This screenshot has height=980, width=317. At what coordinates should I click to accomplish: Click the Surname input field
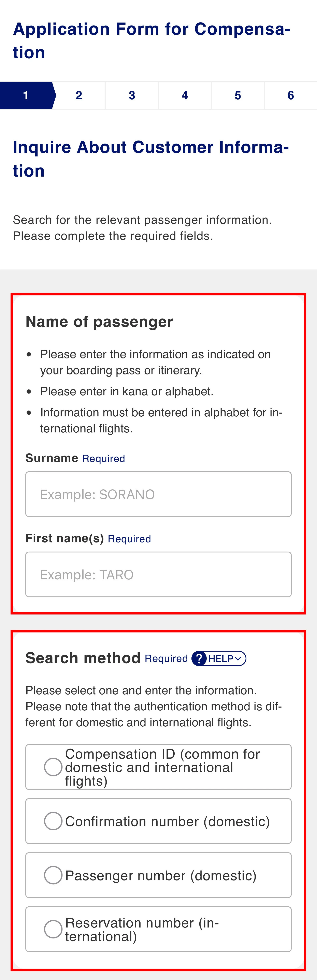[x=158, y=494]
